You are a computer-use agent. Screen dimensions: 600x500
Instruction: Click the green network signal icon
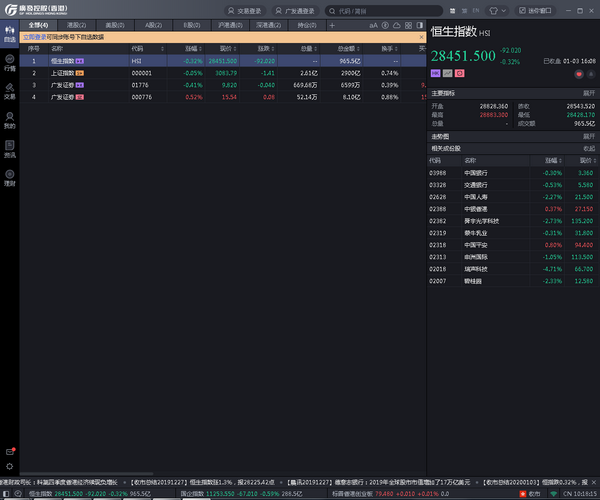tap(553, 494)
